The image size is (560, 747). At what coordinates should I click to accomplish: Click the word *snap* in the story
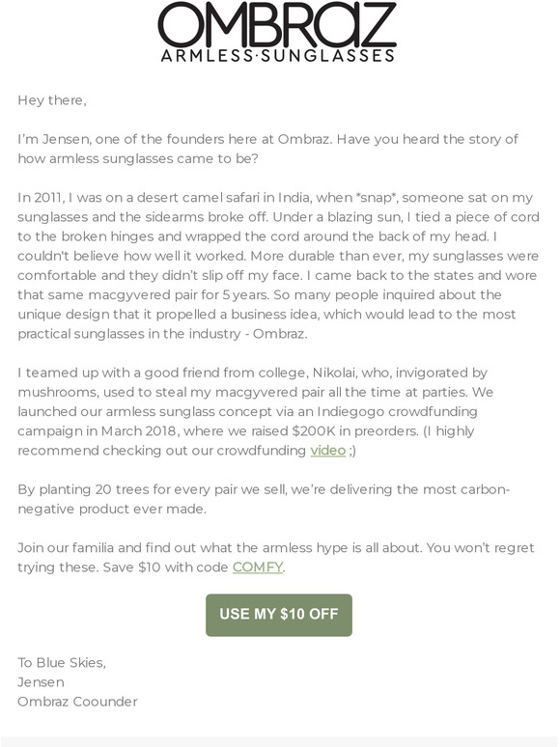377,197
